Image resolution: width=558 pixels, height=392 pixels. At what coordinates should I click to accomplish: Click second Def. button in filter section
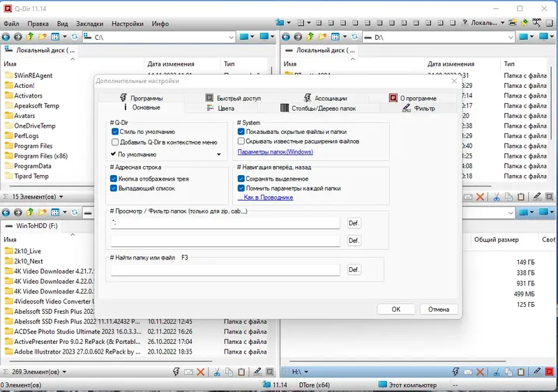tap(354, 241)
